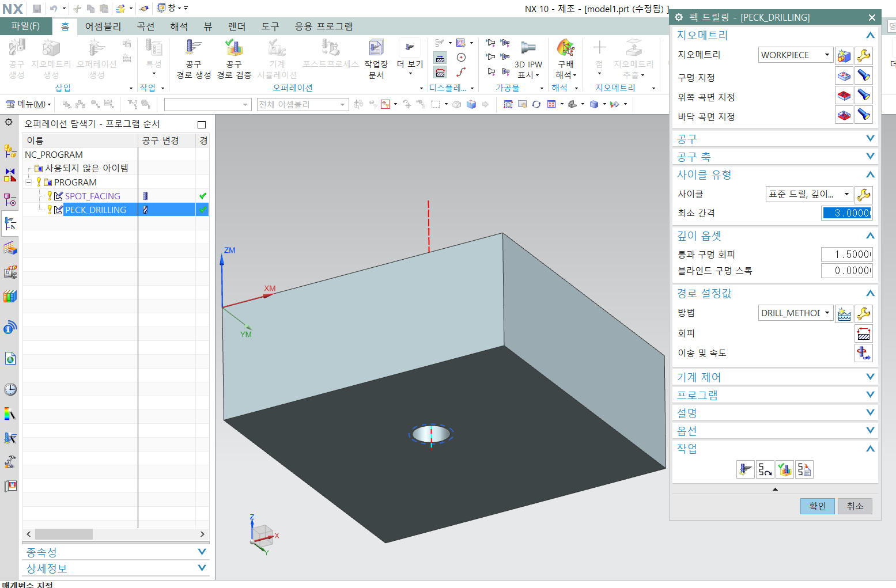Click the 공구 경로 생성 ribbon icon
The image size is (896, 588).
[x=193, y=59]
